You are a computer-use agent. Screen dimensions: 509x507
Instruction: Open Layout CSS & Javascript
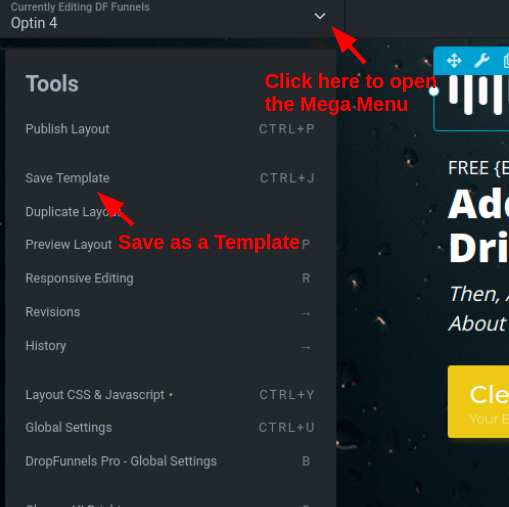click(x=170, y=395)
